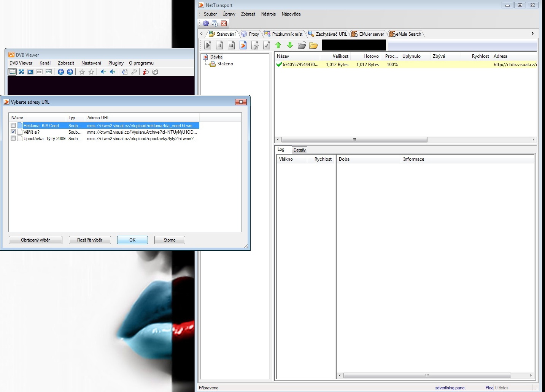Click blue refresh-list icon in DVB Viewer toolbar
This screenshot has height=392, width=545.
pyautogui.click(x=125, y=72)
